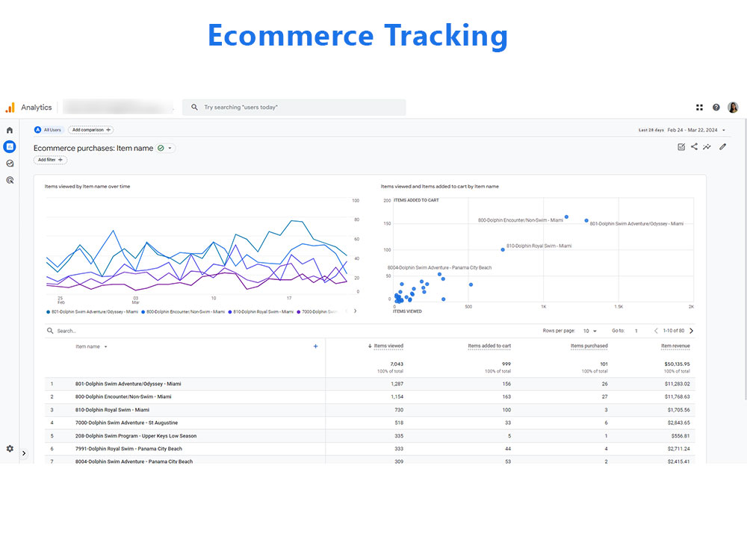
Task: Click row 800-Dolphin Encounter/Non-Swim - Miami
Action: (x=370, y=396)
